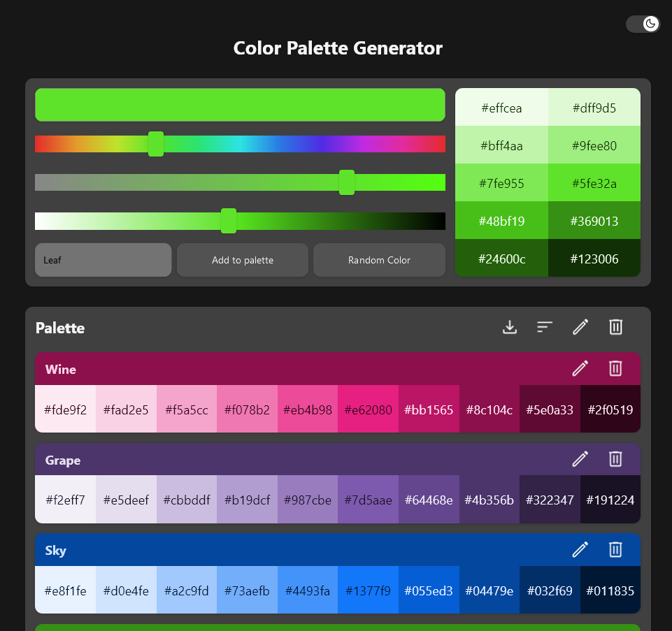This screenshot has width=672, height=631.
Task: Edit the Sky color row
Action: tap(580, 550)
